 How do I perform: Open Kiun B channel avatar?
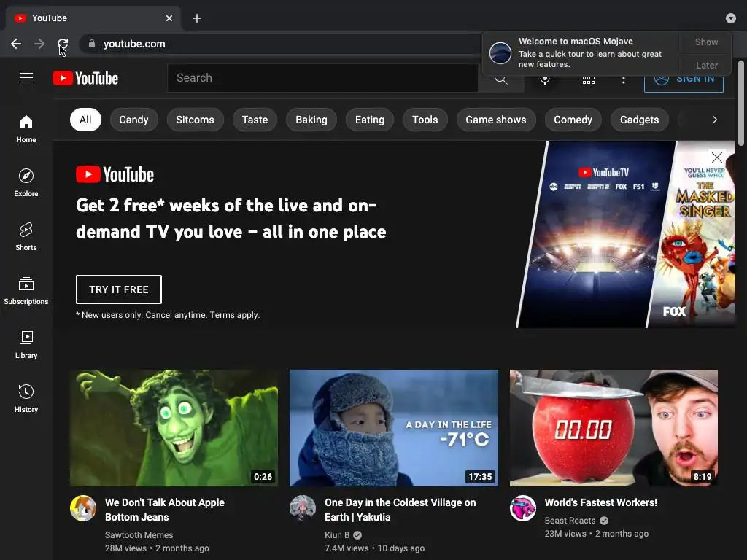point(303,508)
